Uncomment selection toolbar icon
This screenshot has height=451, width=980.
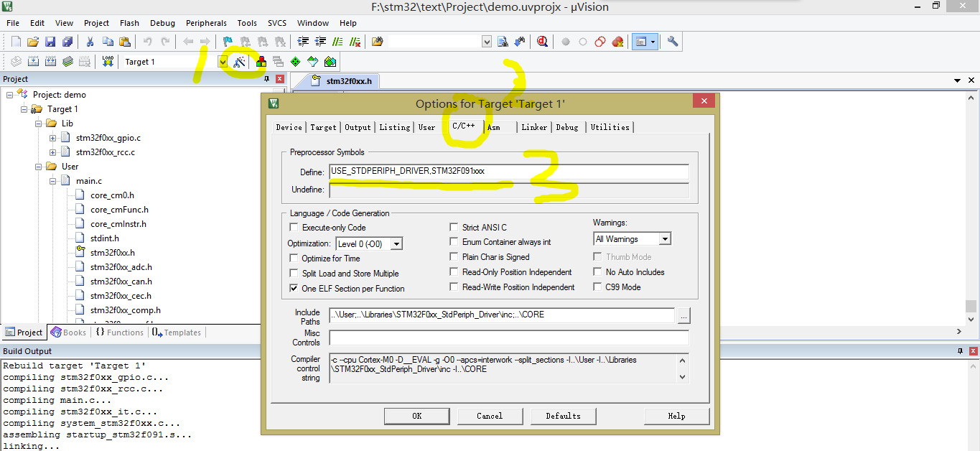coord(355,42)
